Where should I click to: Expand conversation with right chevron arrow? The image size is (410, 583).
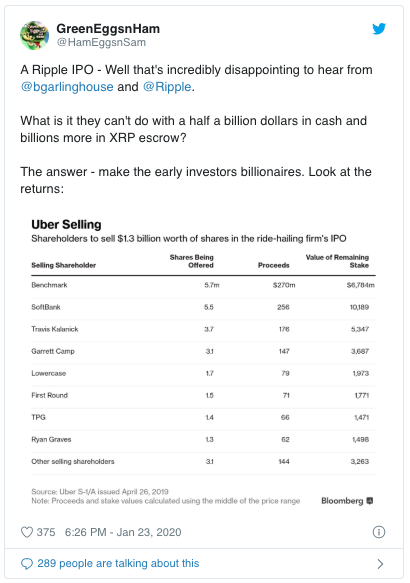click(x=380, y=564)
